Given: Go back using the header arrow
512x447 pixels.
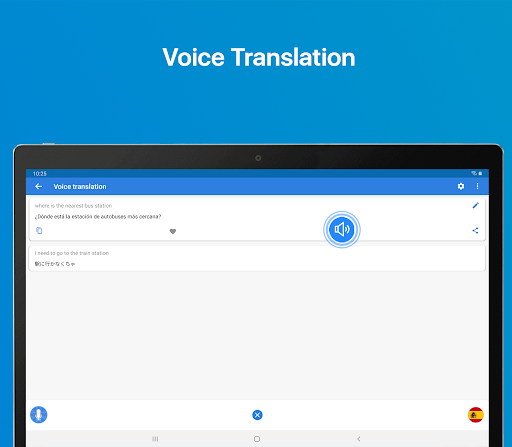Looking at the screenshot, I should pyautogui.click(x=38, y=186).
